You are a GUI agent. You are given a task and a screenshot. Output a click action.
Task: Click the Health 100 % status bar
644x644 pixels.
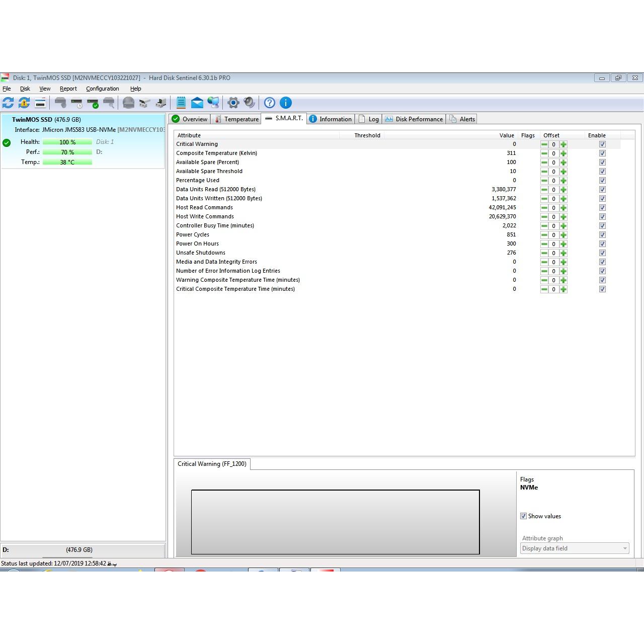coord(67,142)
